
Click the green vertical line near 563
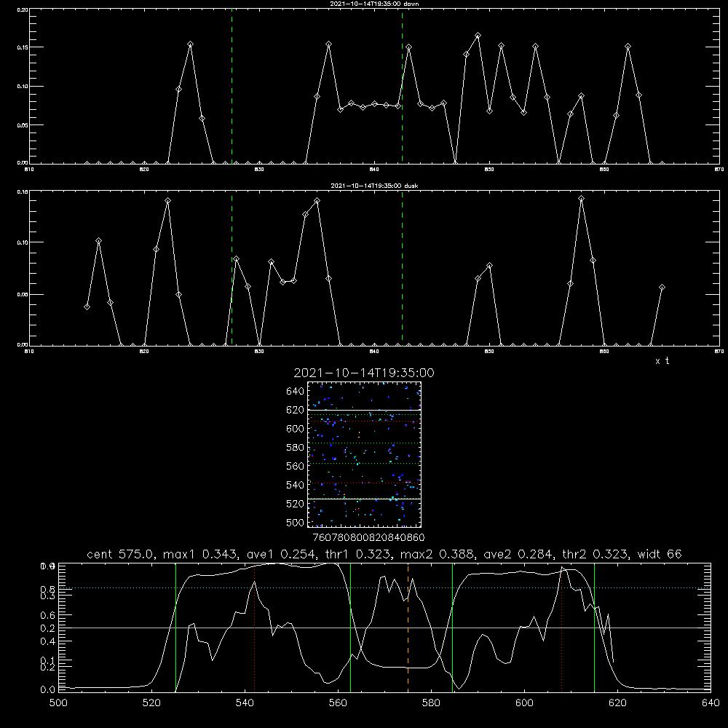point(350,627)
